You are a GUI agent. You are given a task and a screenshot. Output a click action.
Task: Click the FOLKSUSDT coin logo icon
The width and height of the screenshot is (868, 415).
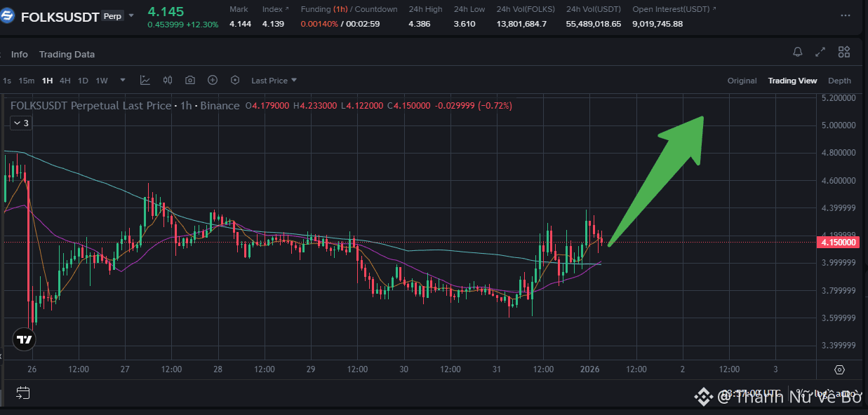pos(7,17)
